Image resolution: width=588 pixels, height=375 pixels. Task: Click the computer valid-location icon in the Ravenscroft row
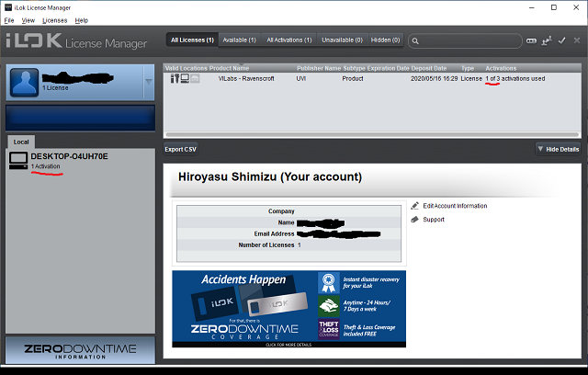[185, 78]
